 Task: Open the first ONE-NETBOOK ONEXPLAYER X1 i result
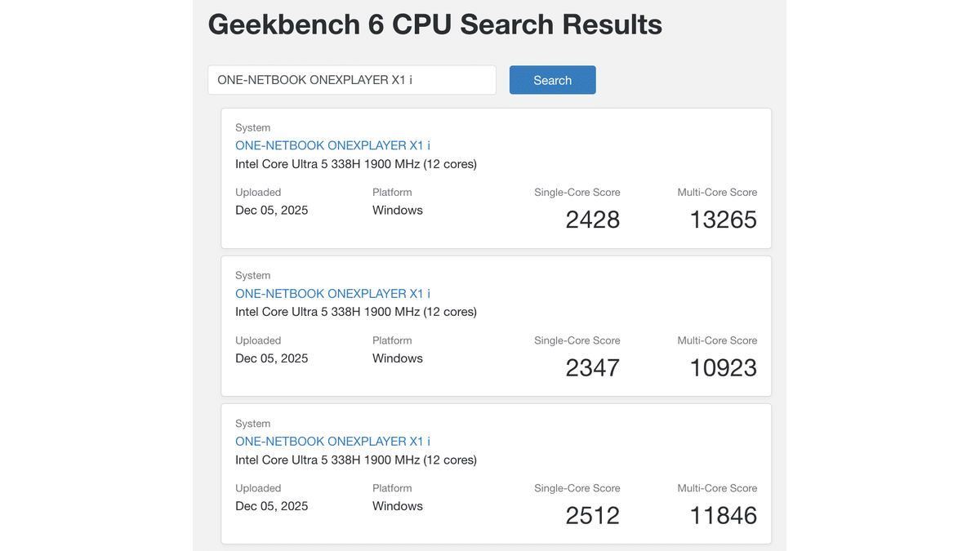coord(332,145)
